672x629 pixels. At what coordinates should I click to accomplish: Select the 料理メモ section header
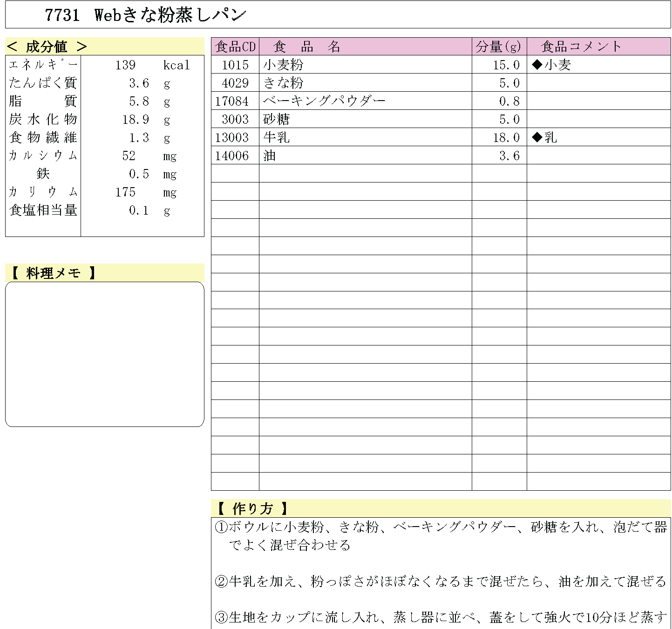point(53,273)
